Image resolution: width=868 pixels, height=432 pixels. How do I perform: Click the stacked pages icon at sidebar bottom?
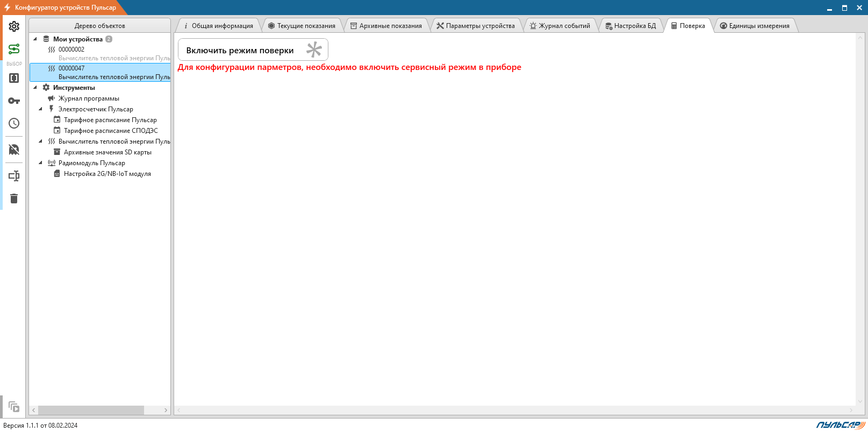(14, 407)
